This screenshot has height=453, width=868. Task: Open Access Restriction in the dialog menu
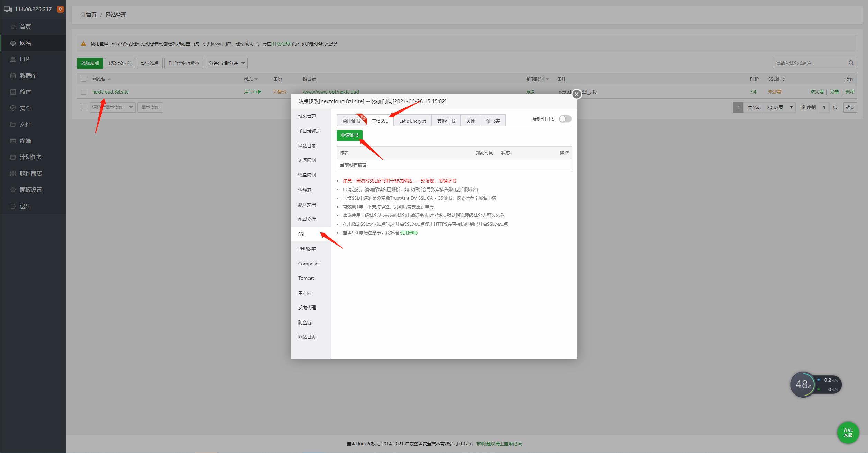[x=311, y=160]
